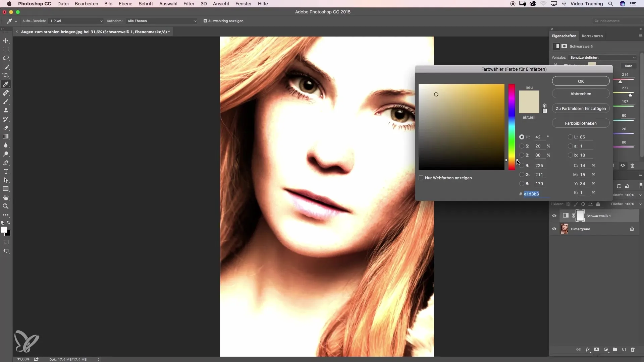This screenshot has height=362, width=644.
Task: Select the Pen tool
Action: pos(6,163)
